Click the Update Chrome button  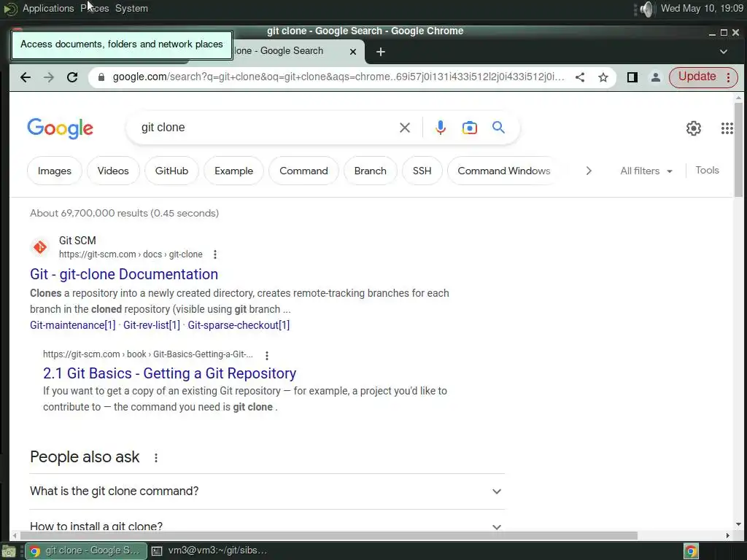pyautogui.click(x=697, y=77)
